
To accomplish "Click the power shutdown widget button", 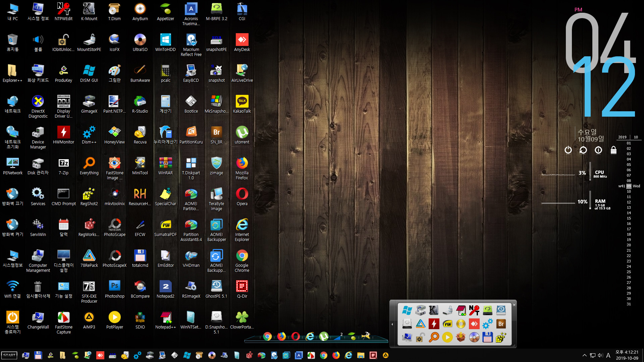I will pyautogui.click(x=568, y=150).
